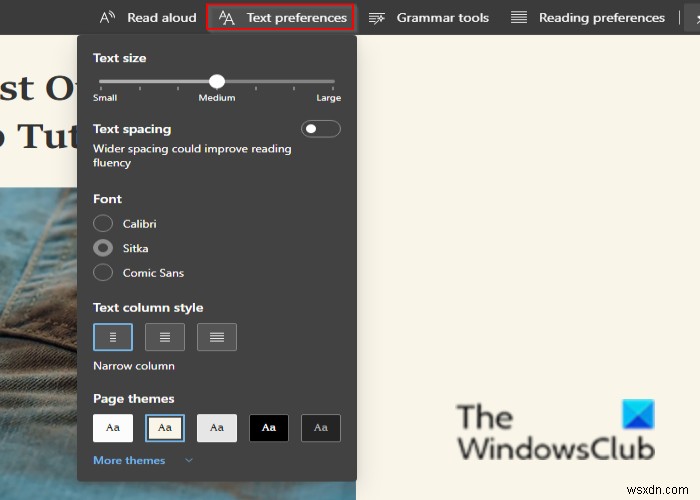Screen dimensions: 700x500
Task: Pick the light gray page theme swatch
Action: 217,428
